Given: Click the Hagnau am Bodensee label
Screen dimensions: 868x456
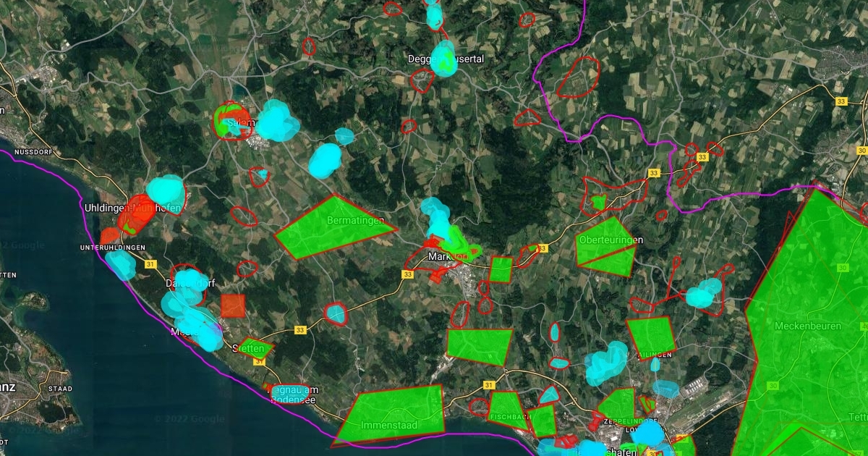Looking at the screenshot, I should (x=294, y=394).
